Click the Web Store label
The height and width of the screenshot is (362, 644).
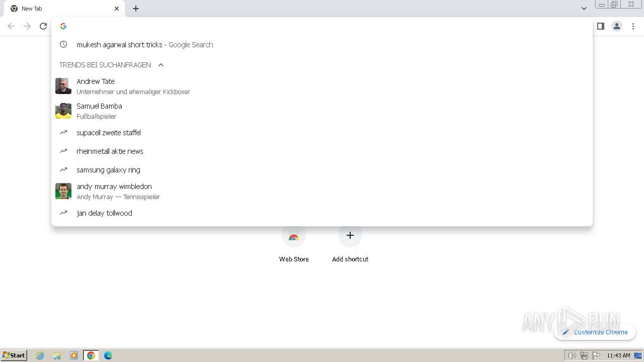pos(294,259)
